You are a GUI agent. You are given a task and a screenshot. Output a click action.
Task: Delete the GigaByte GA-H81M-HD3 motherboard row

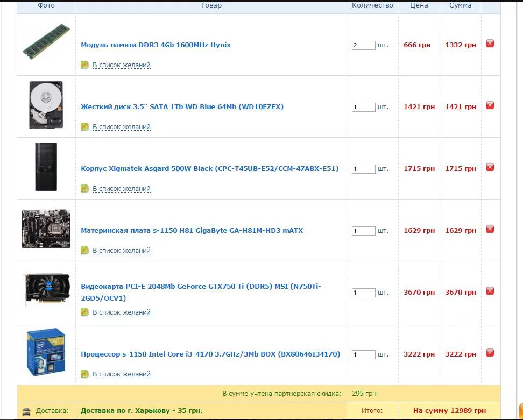pyautogui.click(x=490, y=229)
